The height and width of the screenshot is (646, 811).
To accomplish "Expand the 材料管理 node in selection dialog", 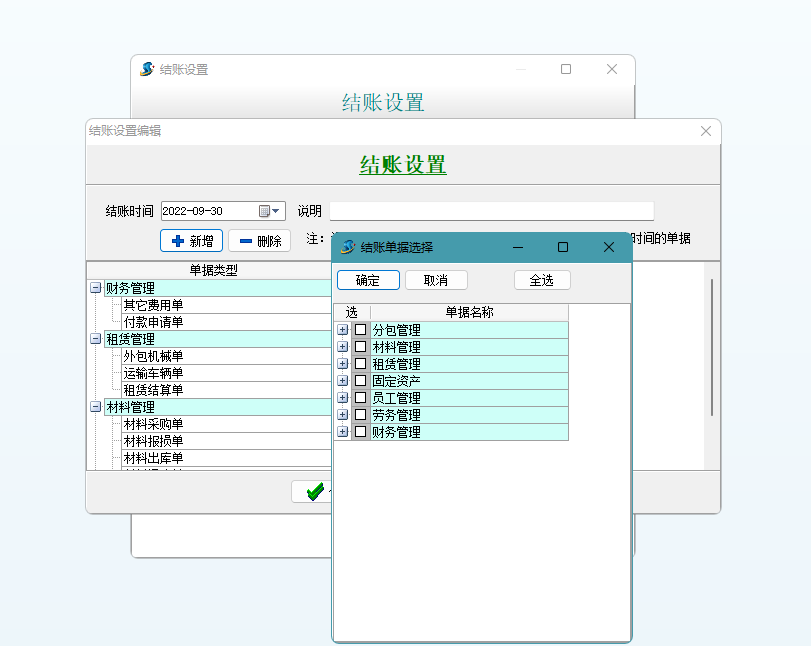I will [x=343, y=347].
